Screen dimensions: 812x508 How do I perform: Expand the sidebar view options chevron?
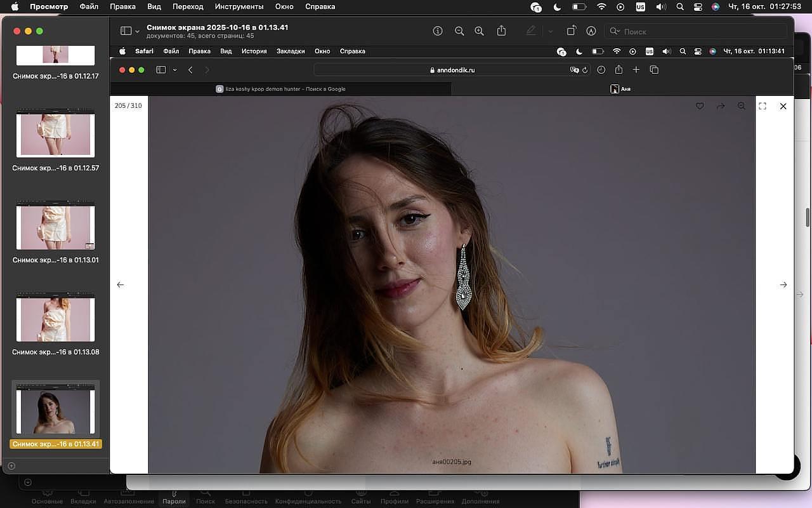tap(138, 31)
